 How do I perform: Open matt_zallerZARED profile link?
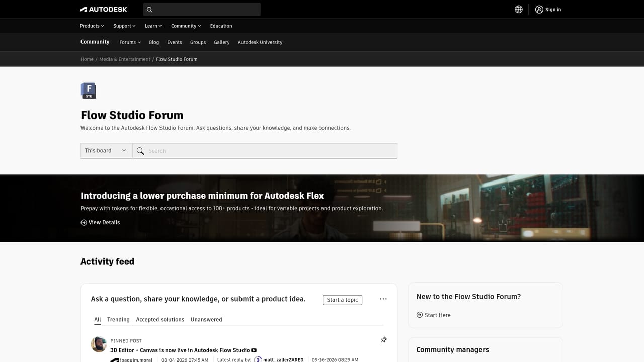click(283, 360)
